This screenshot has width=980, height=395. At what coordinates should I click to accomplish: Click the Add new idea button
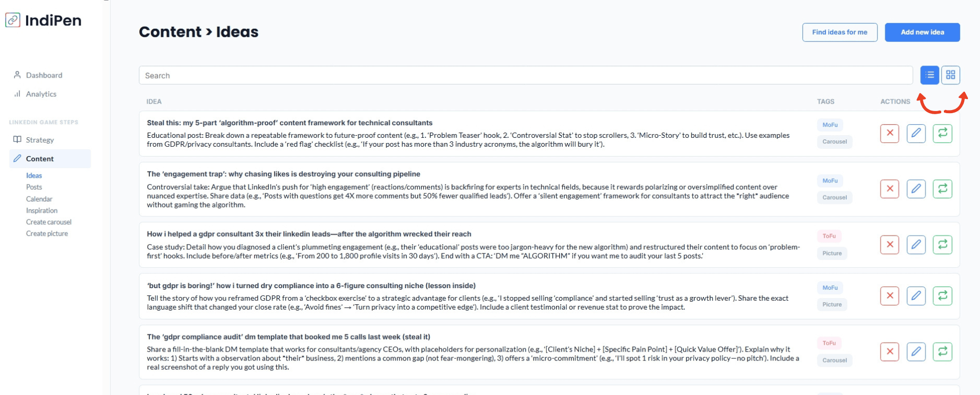point(922,32)
